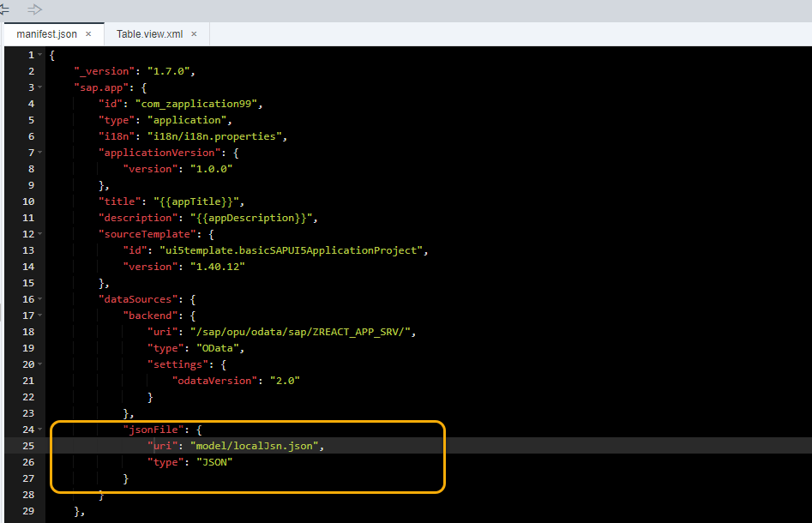Click the "i18n/i18n.properties" value
Screen dimensions: 812x523
pyautogui.click(x=214, y=136)
